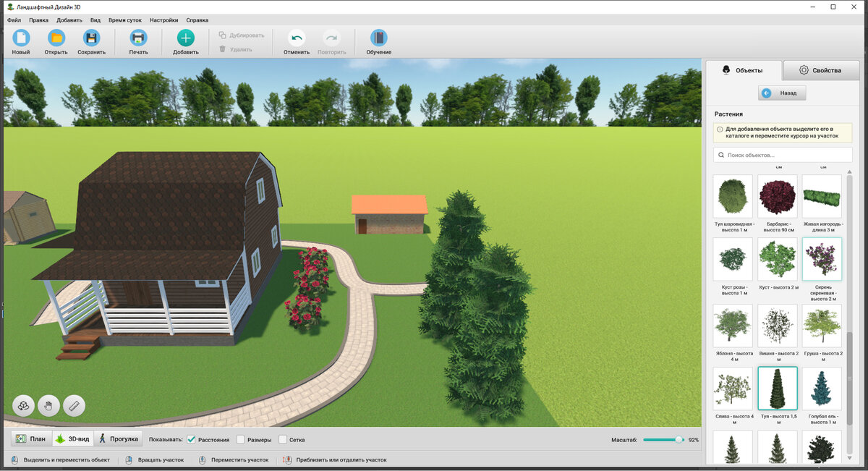Click the Поиск объектов search field
Screen dimensions: 868x471
[782, 155]
